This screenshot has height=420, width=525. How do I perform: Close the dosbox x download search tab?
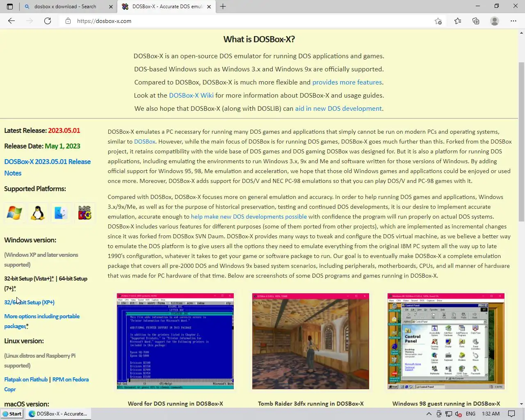[x=111, y=7]
